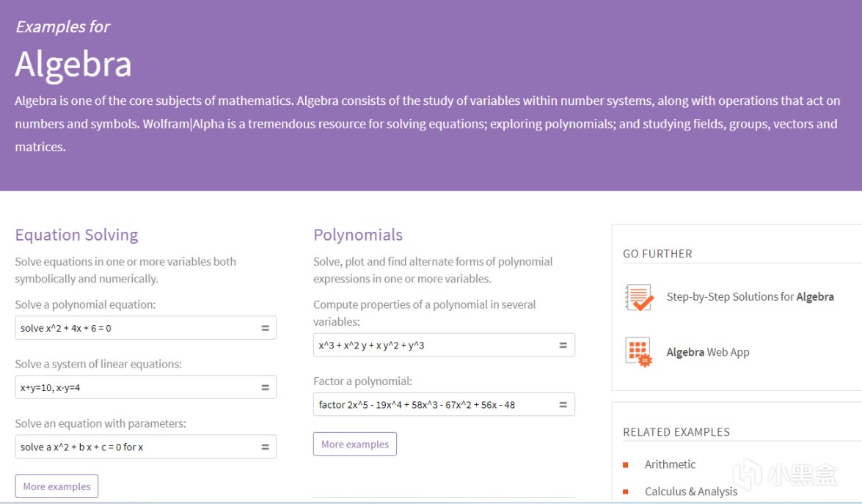Open the Step-by-Step Solutions checklist icon
The image size is (862, 504).
coord(639,297)
